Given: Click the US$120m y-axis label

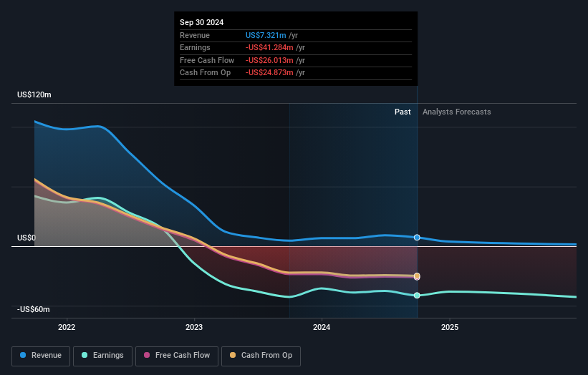Looking at the screenshot, I should [x=34, y=94].
